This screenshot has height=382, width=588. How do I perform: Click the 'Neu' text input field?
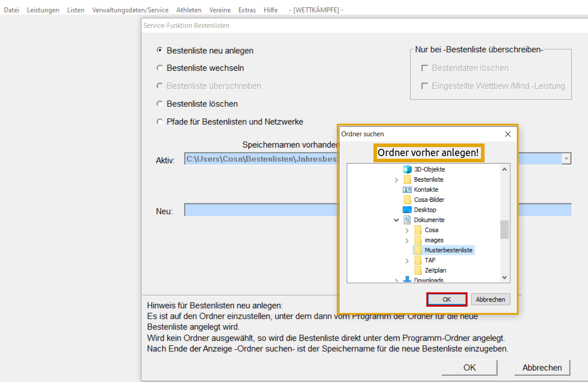(x=260, y=210)
